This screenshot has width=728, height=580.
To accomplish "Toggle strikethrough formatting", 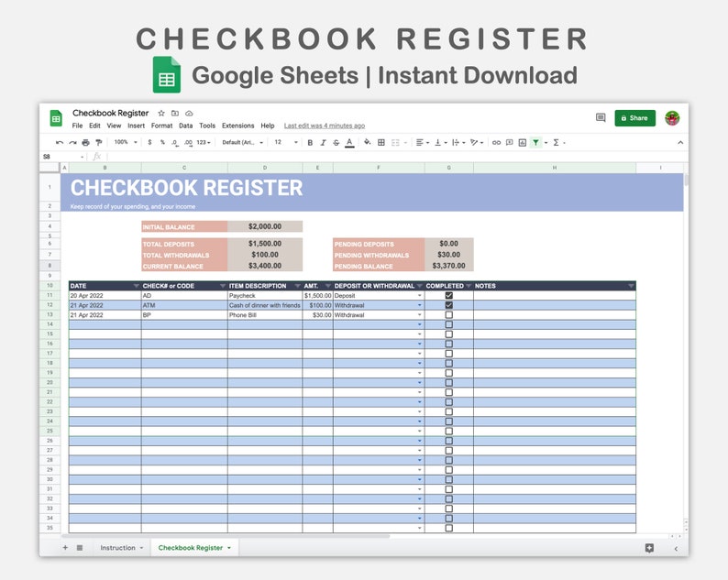I will (x=336, y=142).
